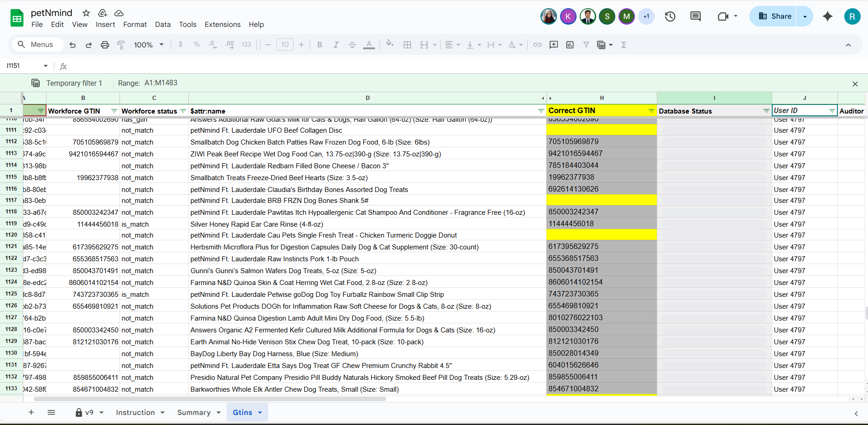The height and width of the screenshot is (425, 868).
Task: Open the Extensions menu
Action: 223,25
